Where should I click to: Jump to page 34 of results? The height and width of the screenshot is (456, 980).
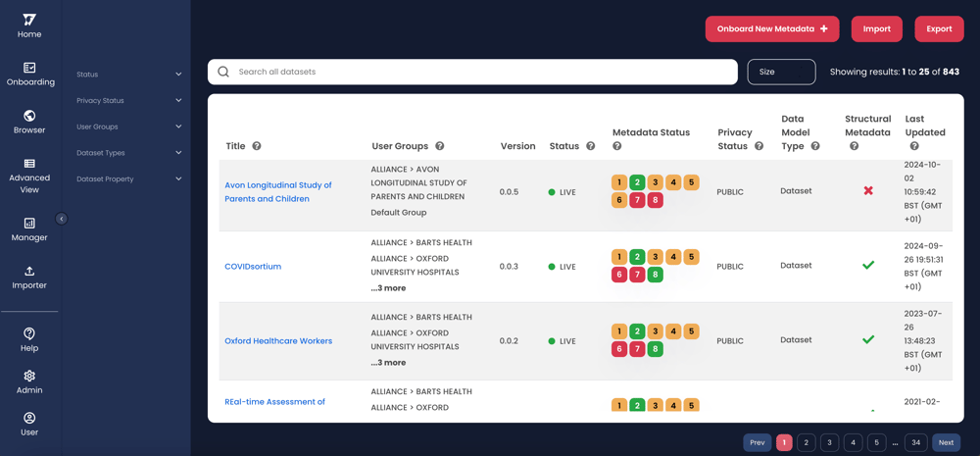(x=915, y=442)
